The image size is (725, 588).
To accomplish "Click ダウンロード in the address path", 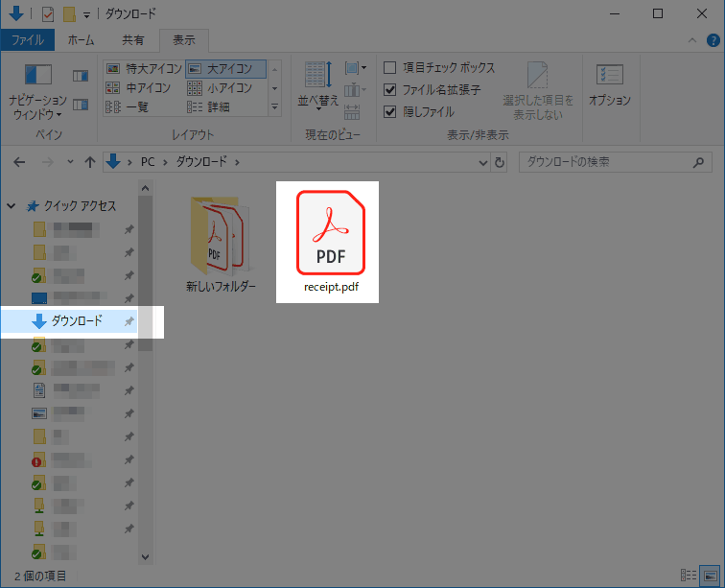I will [201, 162].
